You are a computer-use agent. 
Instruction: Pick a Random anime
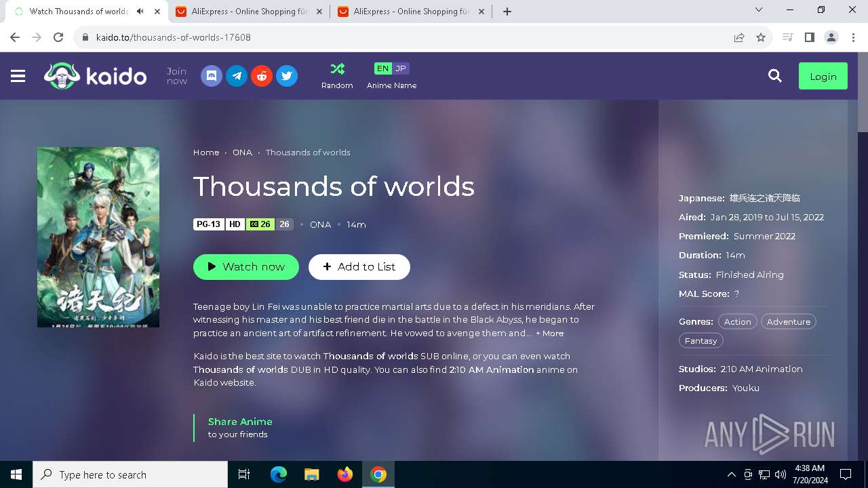pos(337,76)
